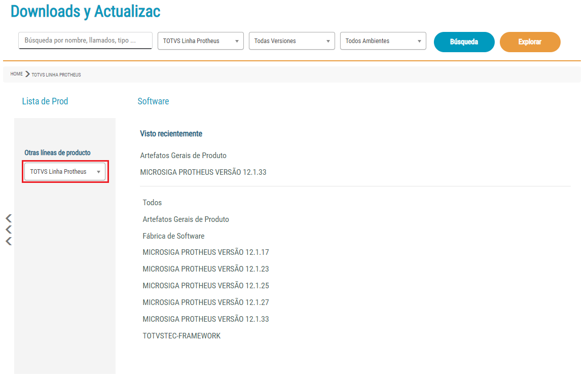This screenshot has height=382, width=588.
Task: Click the breadcrumb separator arrow icon
Action: [27, 74]
